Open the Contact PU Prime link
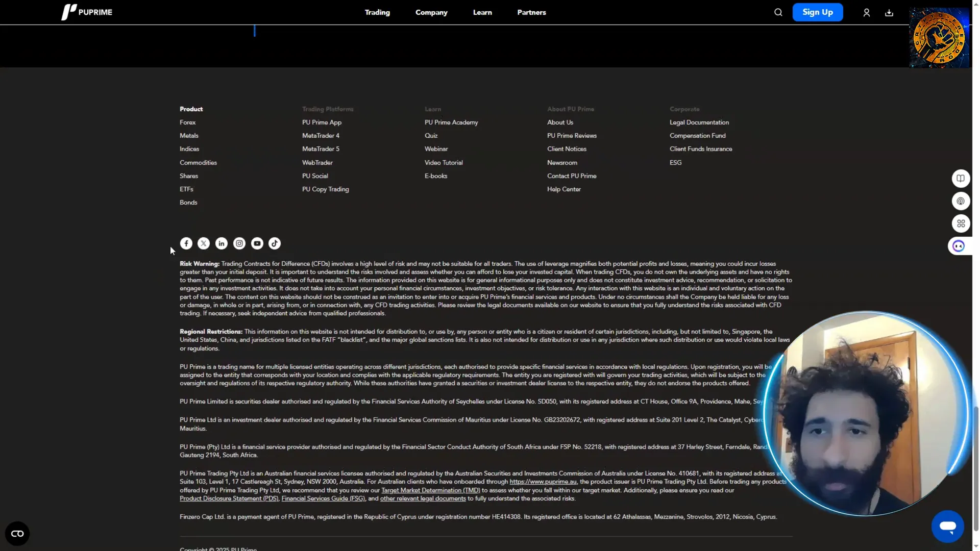The width and height of the screenshot is (980, 551). [572, 176]
